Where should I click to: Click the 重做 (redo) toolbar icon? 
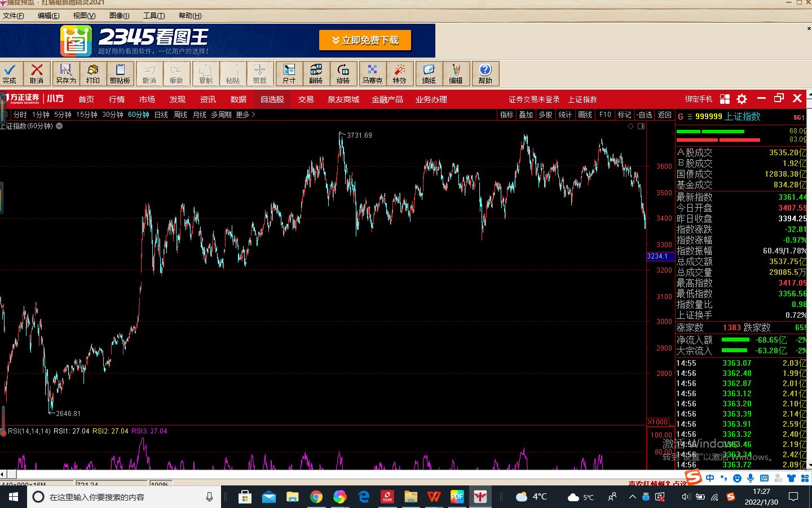coord(176,74)
